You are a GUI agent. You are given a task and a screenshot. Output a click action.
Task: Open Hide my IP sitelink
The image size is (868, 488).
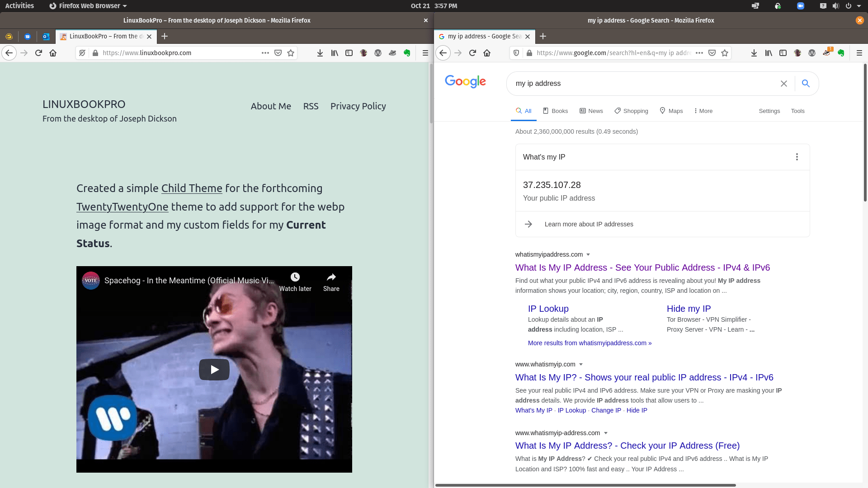tap(689, 309)
